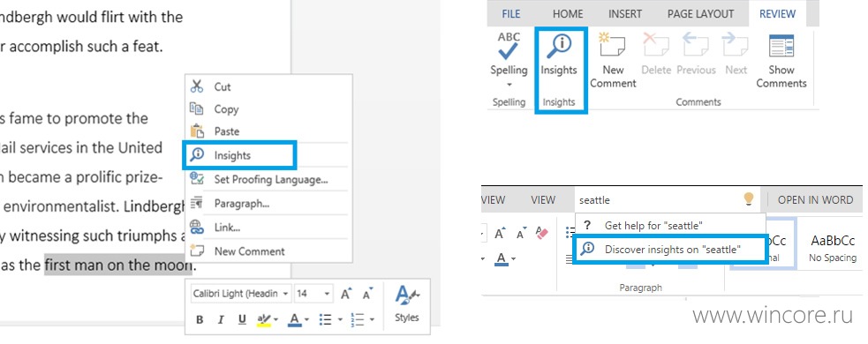Switch to the INSERT tab
Screen dimensions: 868x344
[625, 14]
